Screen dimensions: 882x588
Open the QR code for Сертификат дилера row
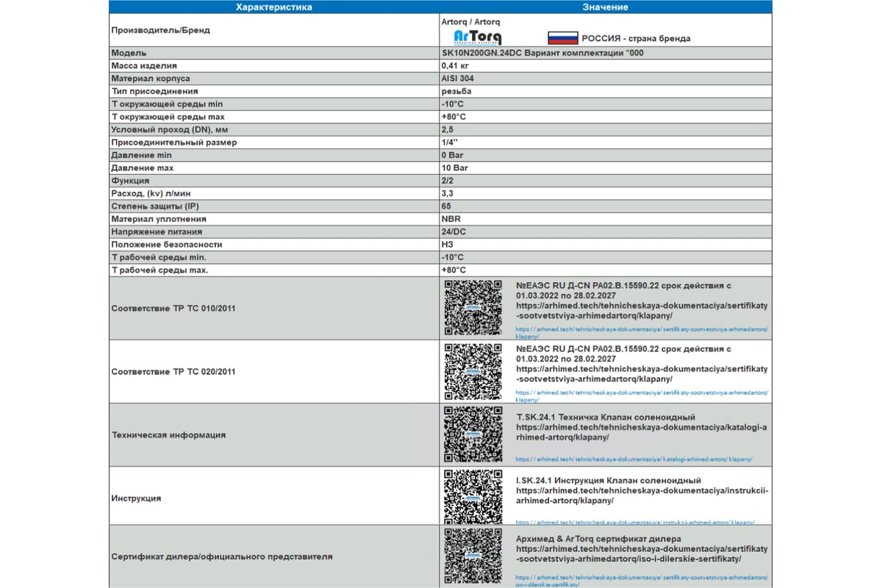coord(473,557)
